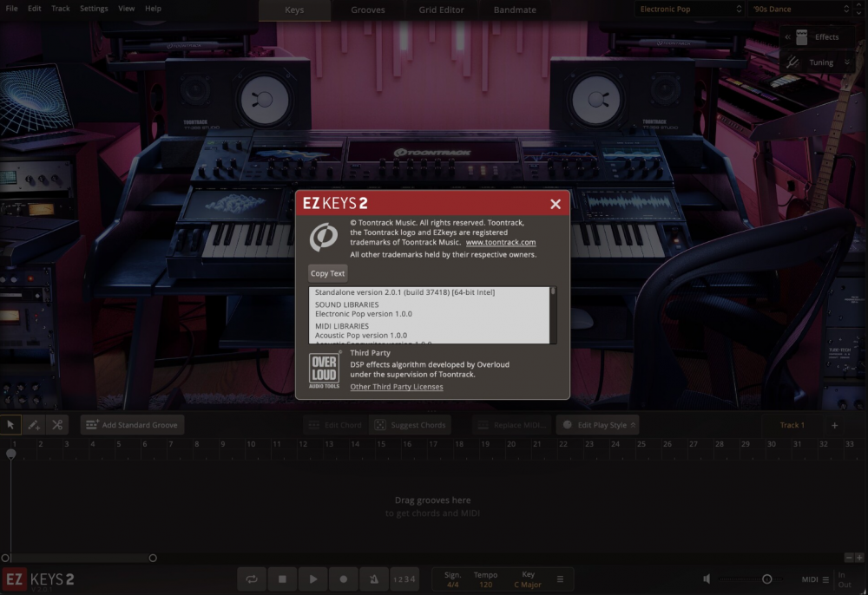Open the Track menu
Viewport: 868px width, 595px height.
pyautogui.click(x=61, y=9)
